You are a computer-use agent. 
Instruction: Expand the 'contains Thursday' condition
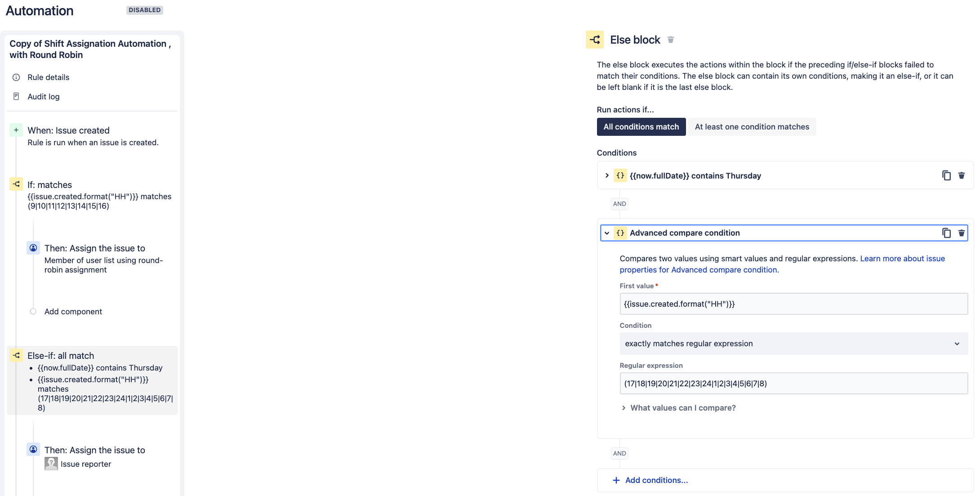(607, 175)
